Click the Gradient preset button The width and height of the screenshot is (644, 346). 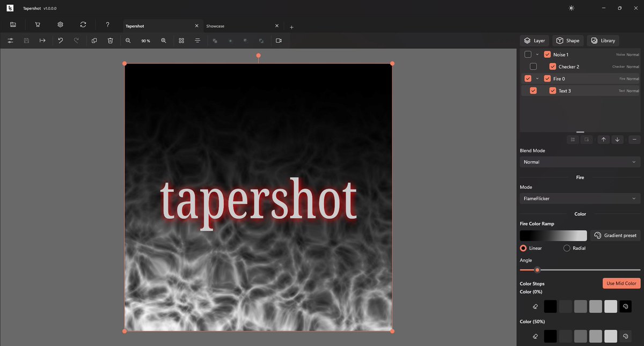point(615,235)
